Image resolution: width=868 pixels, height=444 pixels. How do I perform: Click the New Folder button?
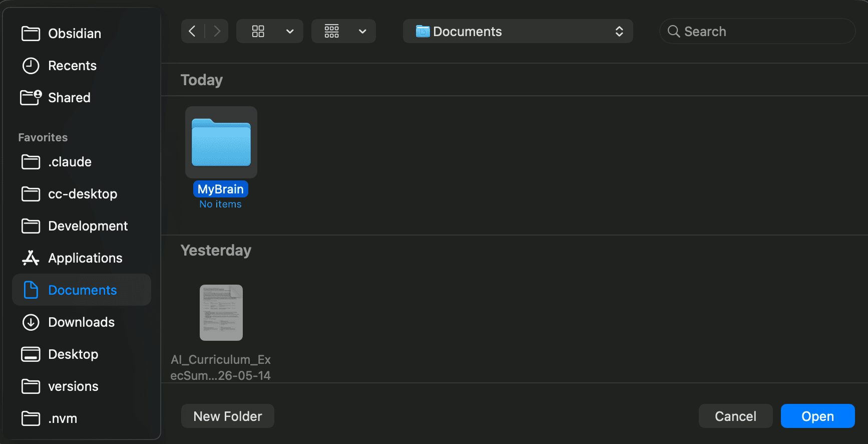tap(228, 416)
